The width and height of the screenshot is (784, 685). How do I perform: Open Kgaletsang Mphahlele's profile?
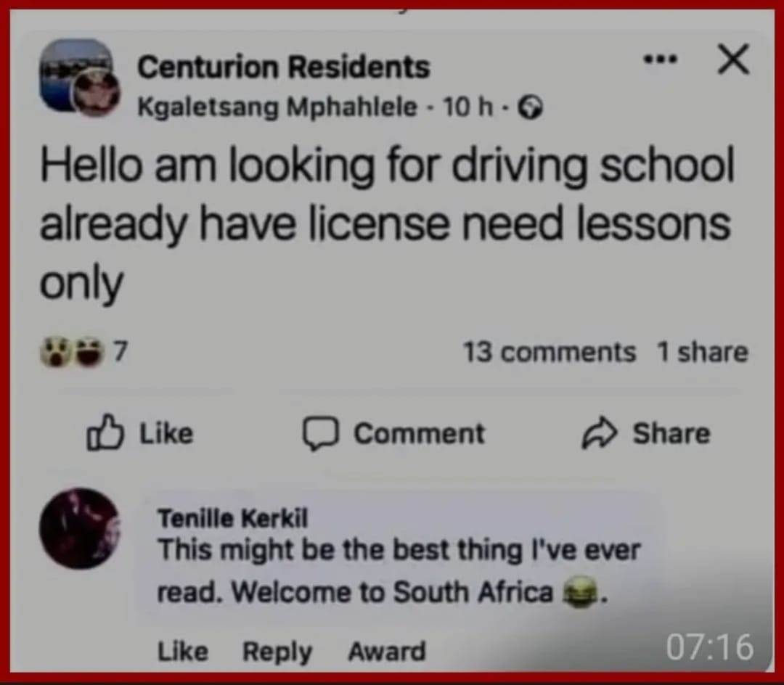[x=277, y=107]
